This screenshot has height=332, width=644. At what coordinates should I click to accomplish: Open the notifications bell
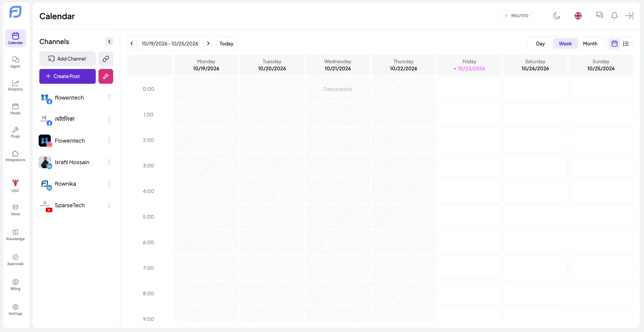pyautogui.click(x=614, y=16)
